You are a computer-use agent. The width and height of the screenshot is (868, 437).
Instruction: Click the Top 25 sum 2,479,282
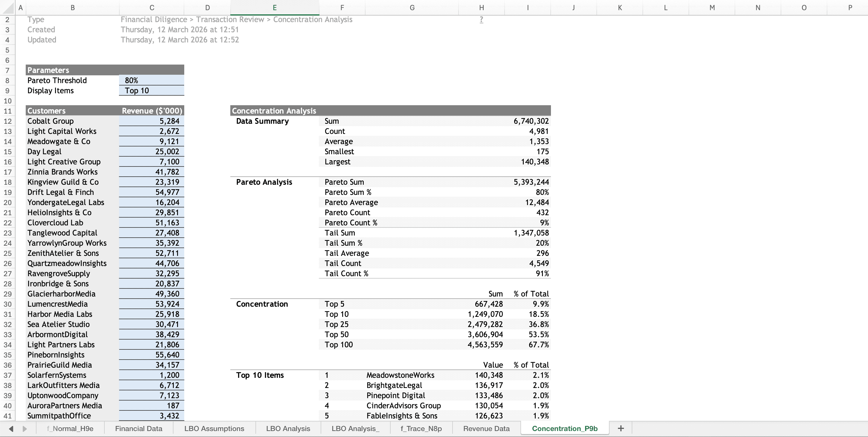point(482,324)
